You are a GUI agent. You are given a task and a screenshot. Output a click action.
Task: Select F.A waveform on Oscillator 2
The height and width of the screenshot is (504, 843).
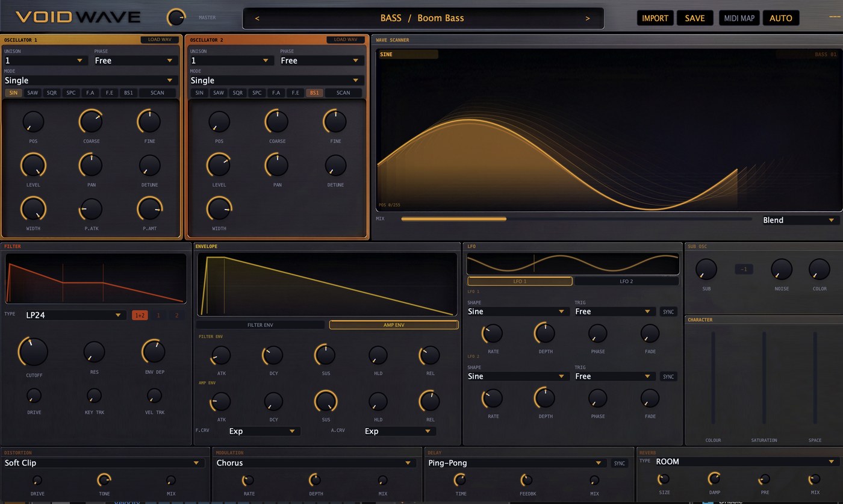click(x=276, y=93)
